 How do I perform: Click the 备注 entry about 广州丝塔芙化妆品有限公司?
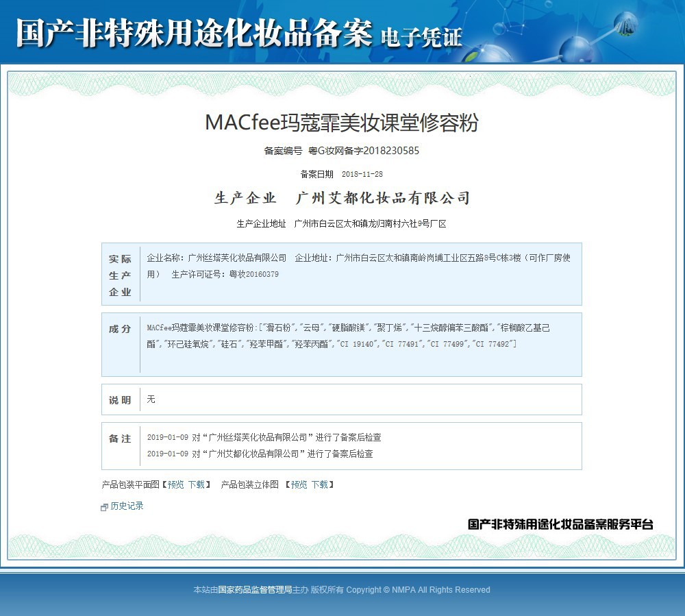pos(264,437)
